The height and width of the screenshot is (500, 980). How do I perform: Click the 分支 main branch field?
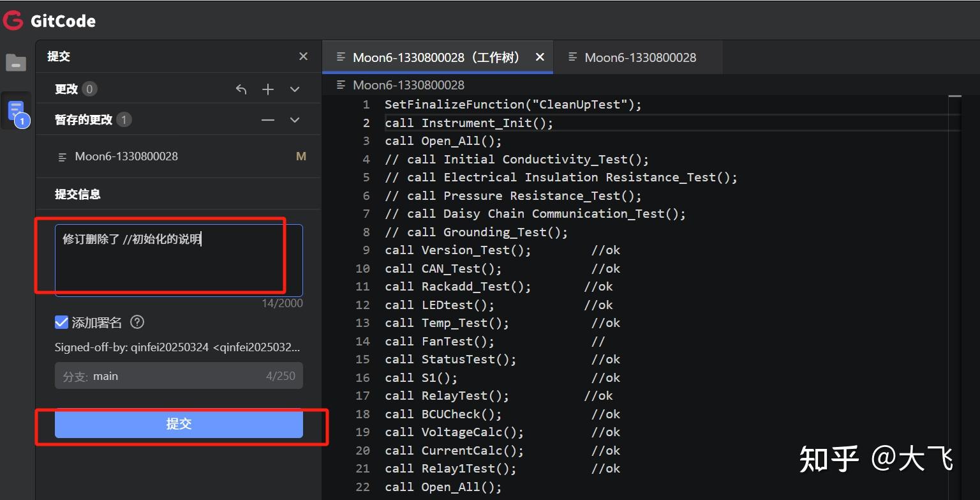tap(179, 375)
